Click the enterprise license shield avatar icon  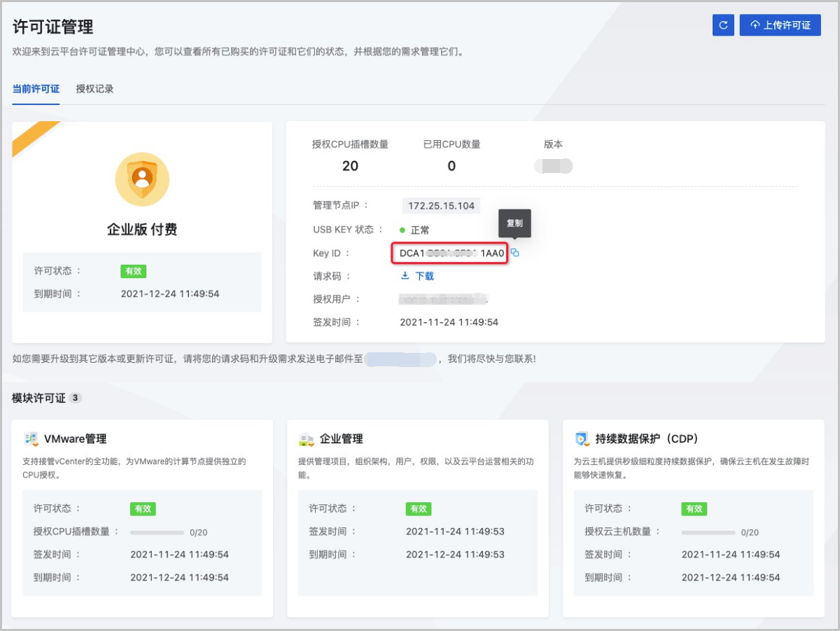pos(142,179)
